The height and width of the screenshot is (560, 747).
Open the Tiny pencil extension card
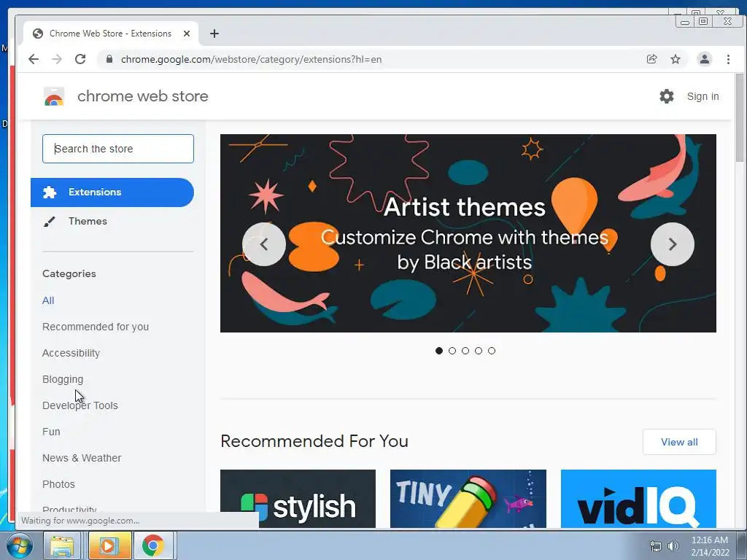coord(468,499)
